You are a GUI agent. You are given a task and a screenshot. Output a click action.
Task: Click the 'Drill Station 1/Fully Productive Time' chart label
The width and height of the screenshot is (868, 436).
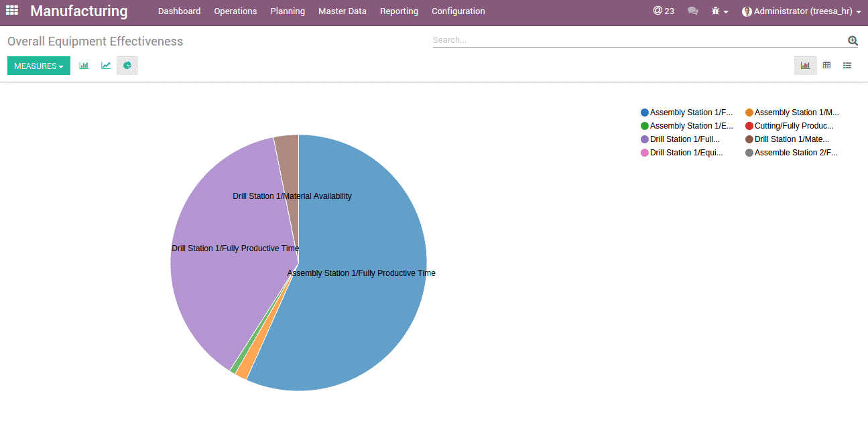click(x=235, y=248)
